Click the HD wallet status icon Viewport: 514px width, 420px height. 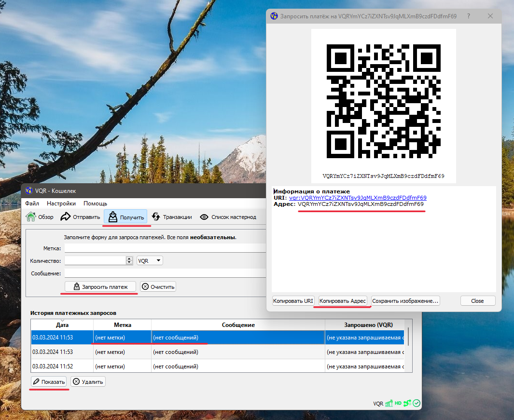[x=398, y=403]
